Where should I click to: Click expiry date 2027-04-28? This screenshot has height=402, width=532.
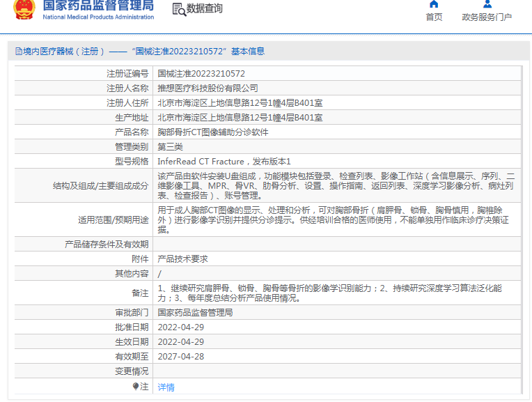click(181, 357)
